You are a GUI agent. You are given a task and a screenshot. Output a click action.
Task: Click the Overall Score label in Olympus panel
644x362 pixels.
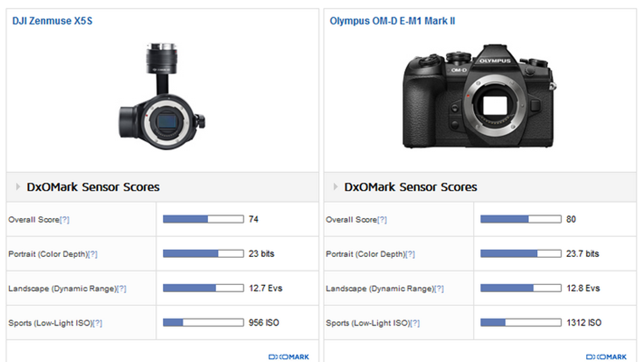(351, 220)
